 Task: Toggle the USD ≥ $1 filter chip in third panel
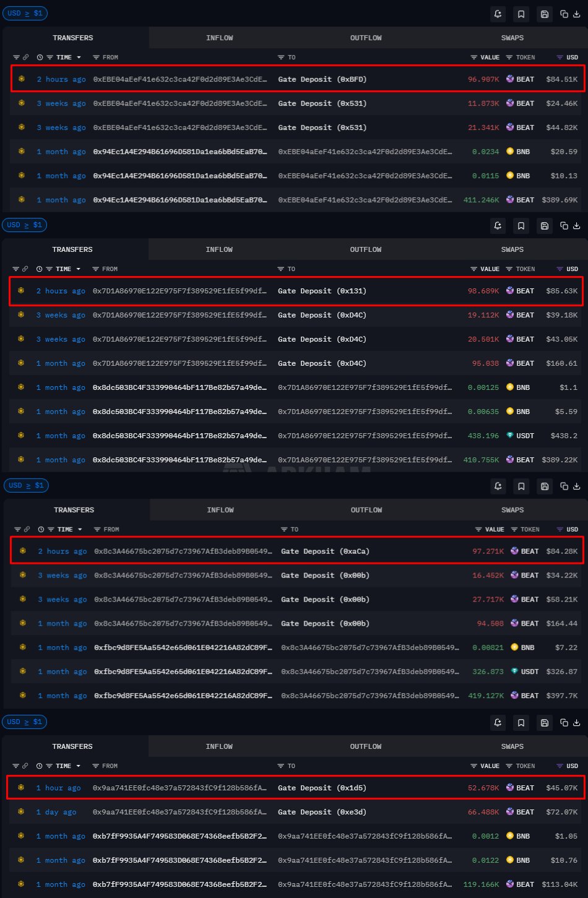coord(26,485)
